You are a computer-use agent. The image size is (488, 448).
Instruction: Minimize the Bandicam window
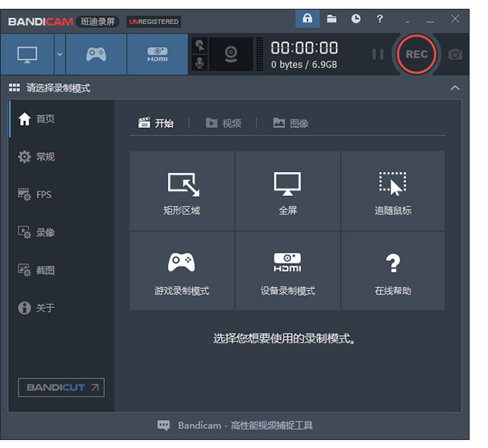430,20
